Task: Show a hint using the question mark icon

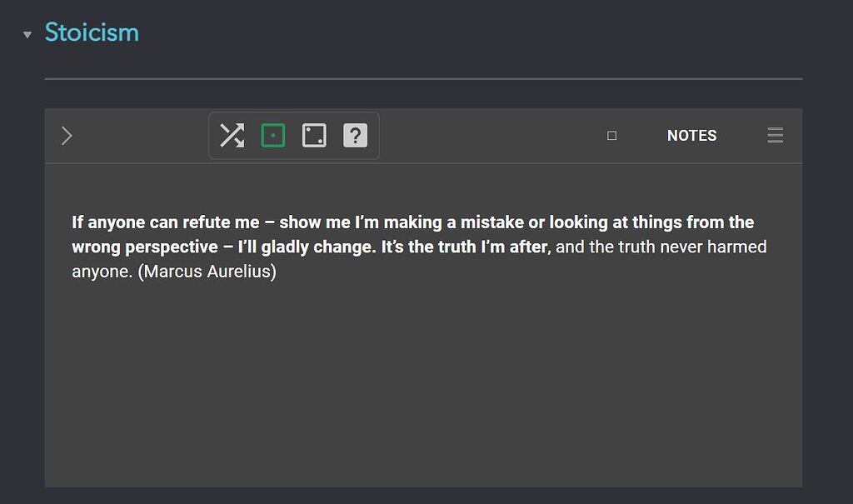Action: tap(355, 135)
